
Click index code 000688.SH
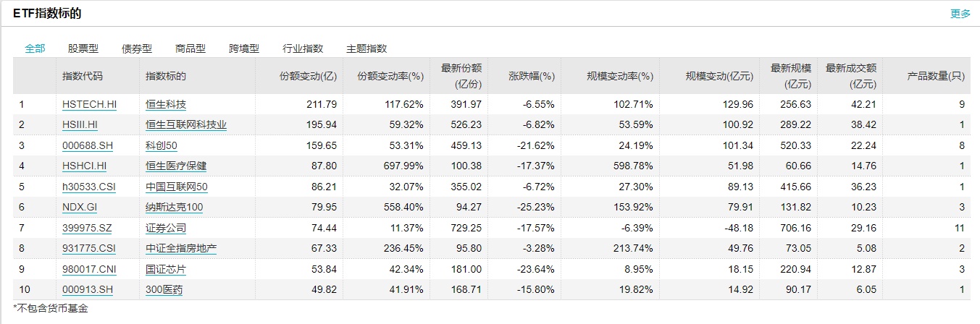pos(87,145)
